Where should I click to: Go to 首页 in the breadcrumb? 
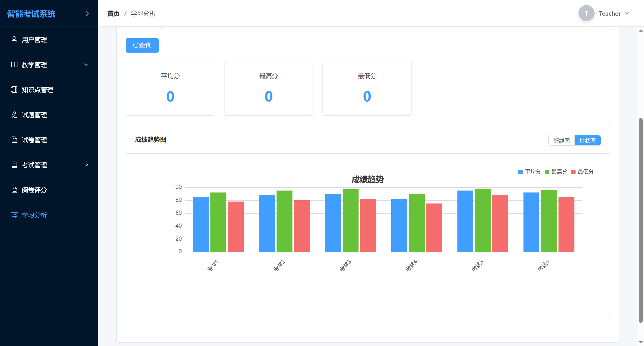(114, 13)
